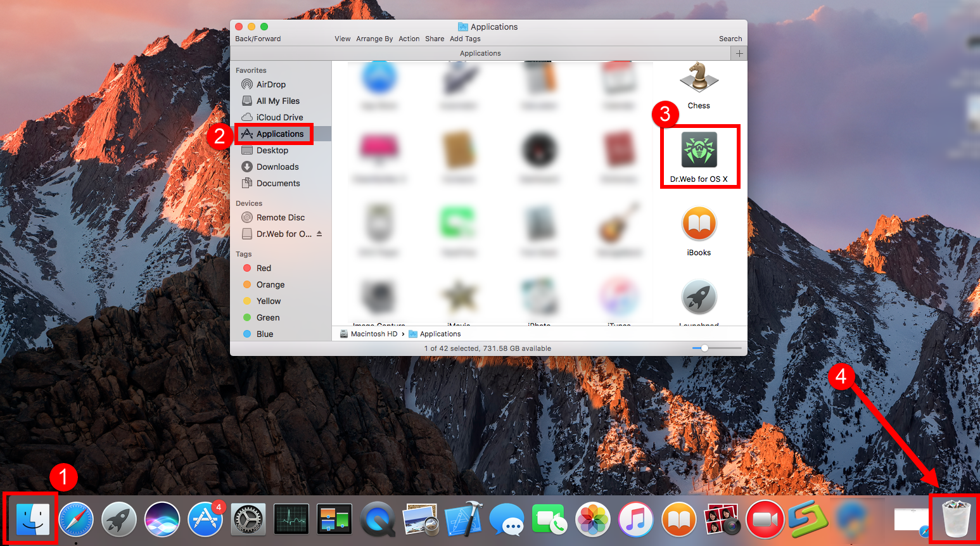Viewport: 980px width, 546px height.
Task: Eject the Dr.Web for OS X volume
Action: tap(319, 234)
